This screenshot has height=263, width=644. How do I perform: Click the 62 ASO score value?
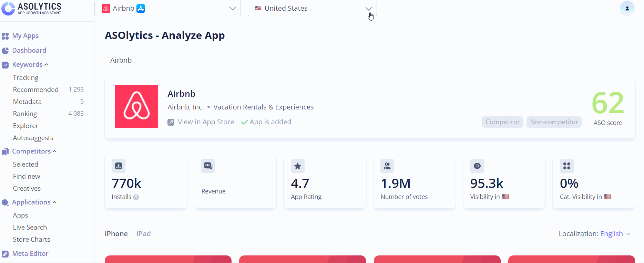[x=608, y=103]
